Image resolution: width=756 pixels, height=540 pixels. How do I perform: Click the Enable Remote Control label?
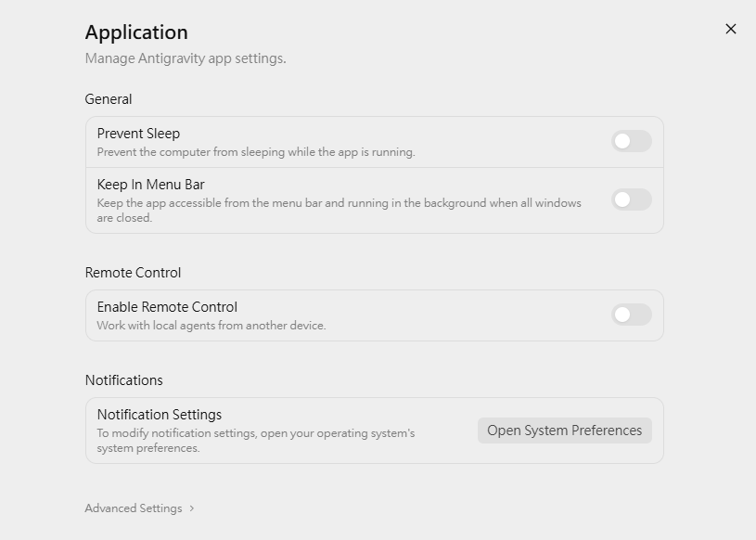[x=167, y=306]
